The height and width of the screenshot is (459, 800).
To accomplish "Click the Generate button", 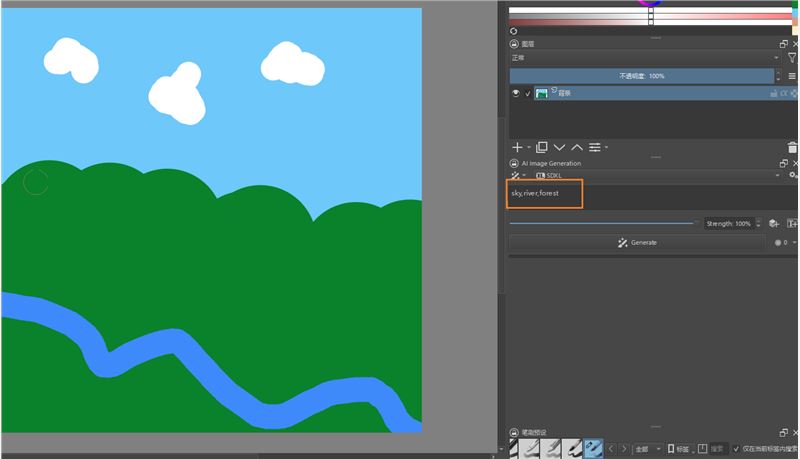I will click(637, 242).
